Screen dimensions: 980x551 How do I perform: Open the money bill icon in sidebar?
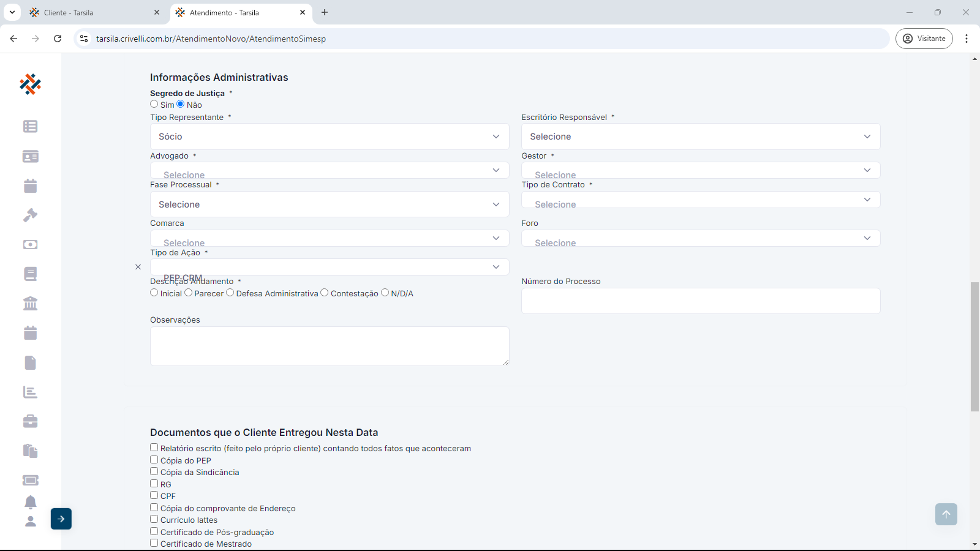(x=30, y=245)
